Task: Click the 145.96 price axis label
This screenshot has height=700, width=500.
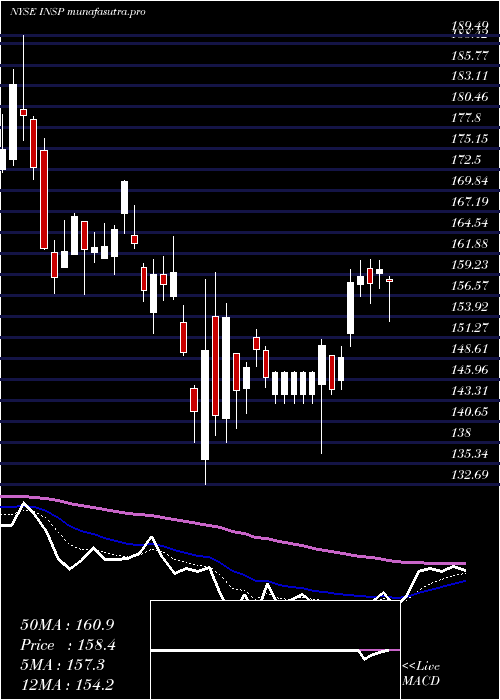Action: point(470,370)
